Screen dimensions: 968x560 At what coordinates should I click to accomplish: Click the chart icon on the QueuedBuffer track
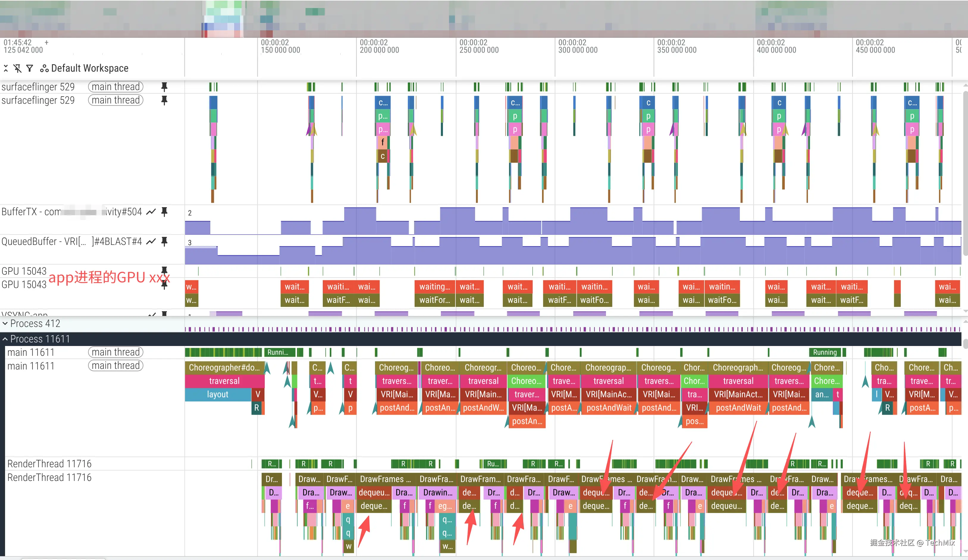(x=151, y=241)
